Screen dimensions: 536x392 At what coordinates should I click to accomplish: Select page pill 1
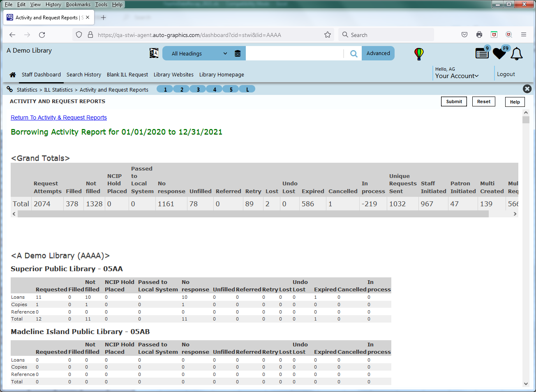(165, 89)
